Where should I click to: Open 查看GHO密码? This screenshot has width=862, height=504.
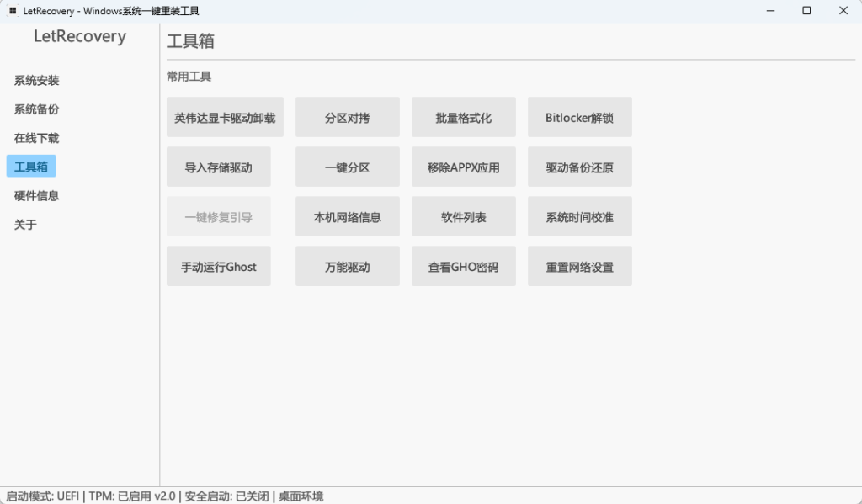pyautogui.click(x=463, y=266)
